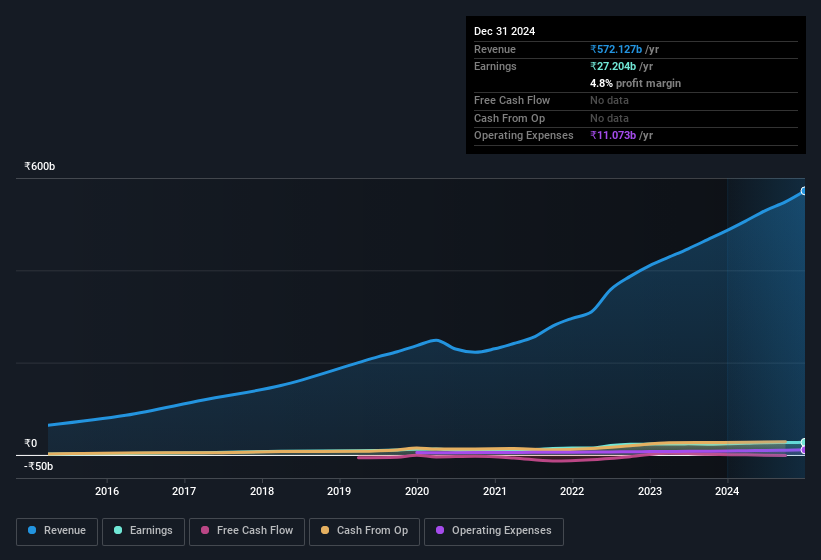The width and height of the screenshot is (821, 560).
Task: Toggle the Operating Expenses legend button
Action: click(494, 531)
